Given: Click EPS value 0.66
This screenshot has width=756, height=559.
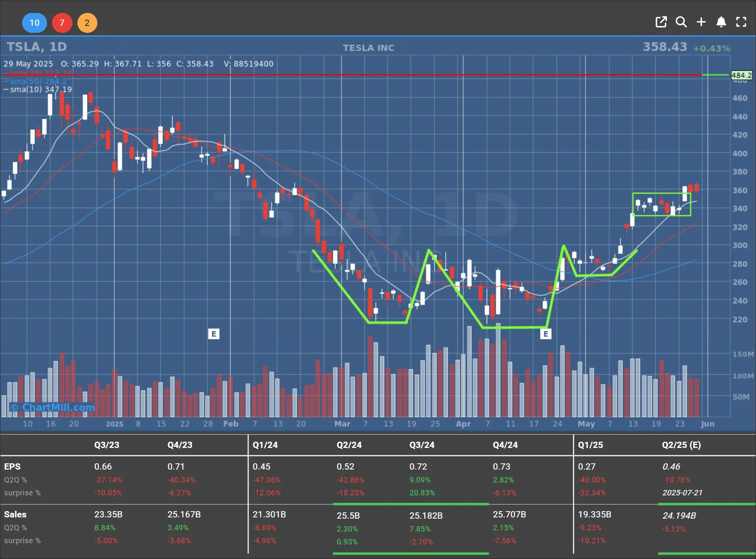Looking at the screenshot, I should coord(103,467).
